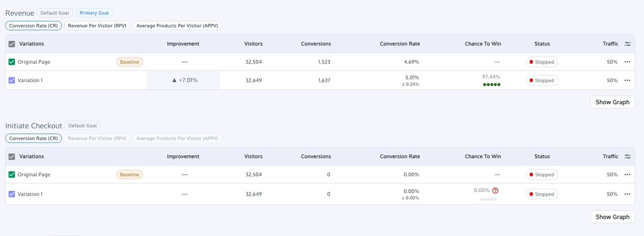Toggle select-all checkbox in Revenue table header
644x236 pixels.
pyautogui.click(x=12, y=44)
